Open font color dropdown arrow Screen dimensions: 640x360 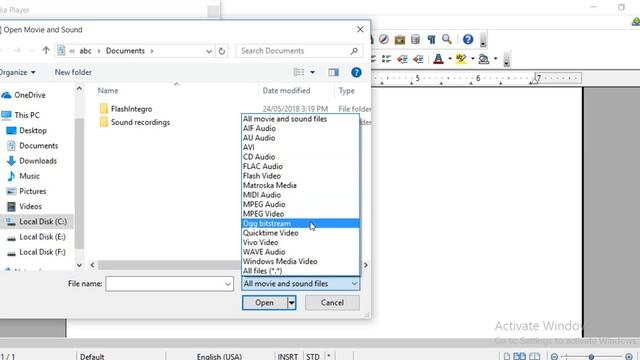coord(450,59)
